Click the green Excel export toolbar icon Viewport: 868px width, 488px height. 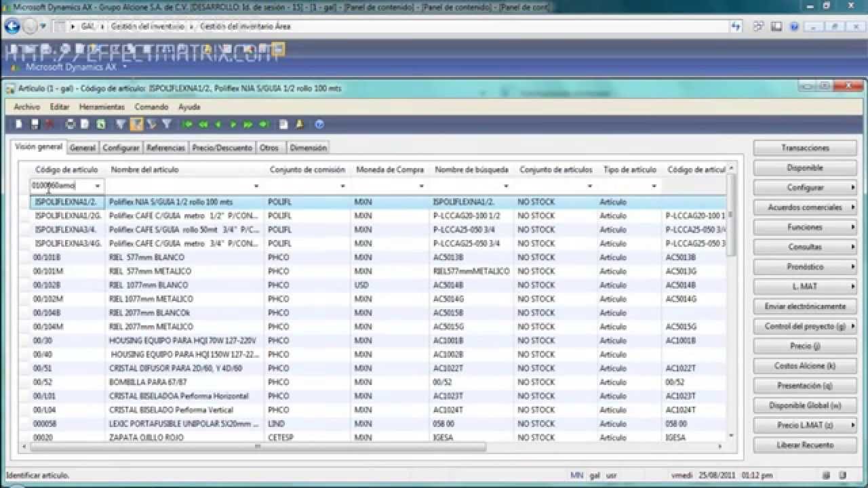point(100,124)
